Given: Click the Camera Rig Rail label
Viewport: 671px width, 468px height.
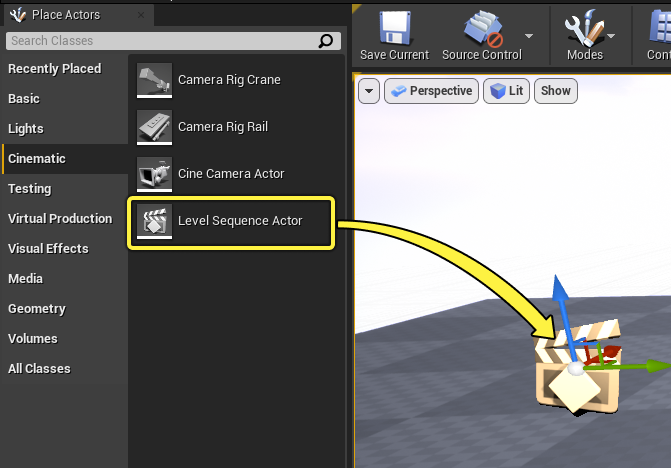Looking at the screenshot, I should 223,127.
